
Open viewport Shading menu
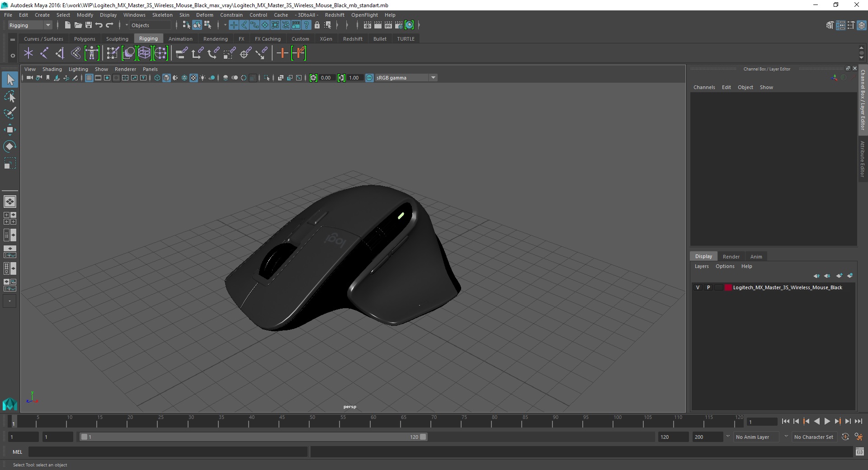[x=52, y=69]
